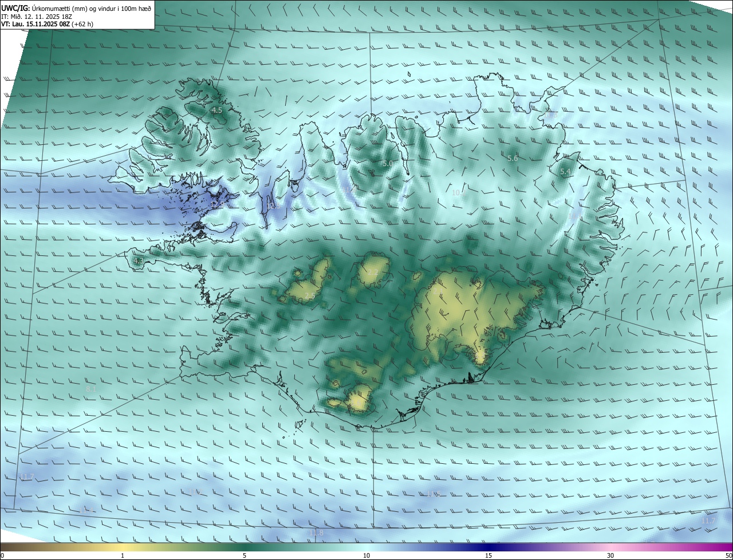
Task: Click the 5.0 value label in north Iceland
Action: [388, 164]
